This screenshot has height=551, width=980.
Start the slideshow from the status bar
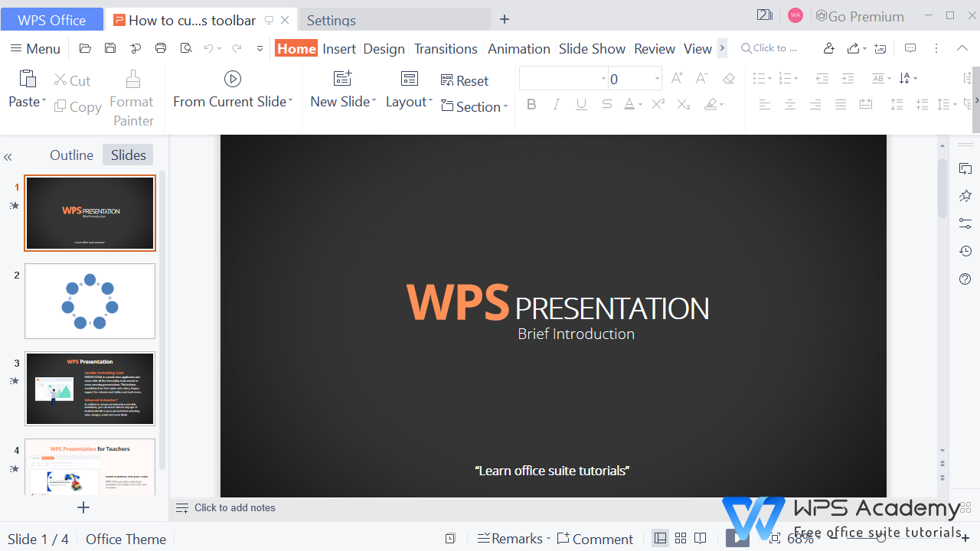(737, 538)
